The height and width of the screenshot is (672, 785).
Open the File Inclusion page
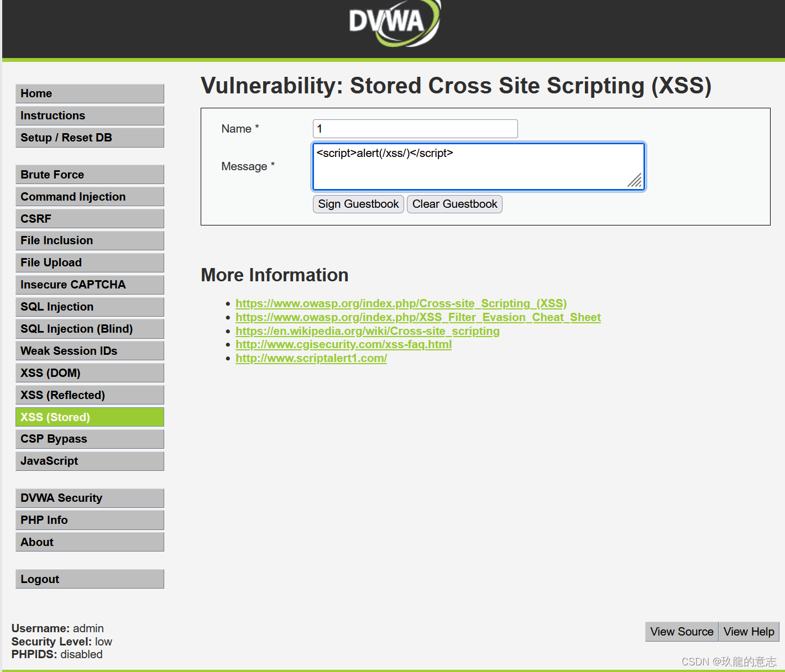tap(90, 240)
